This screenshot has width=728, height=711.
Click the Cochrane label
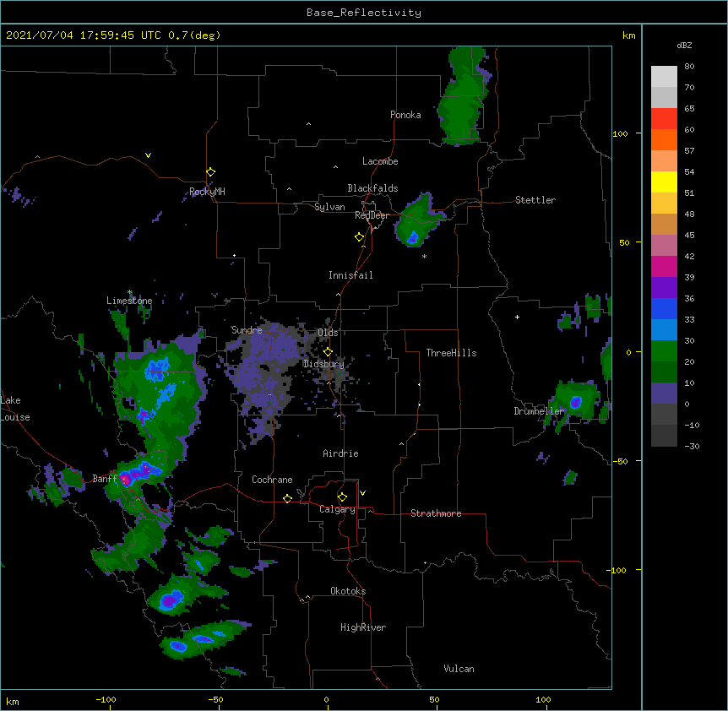(272, 480)
